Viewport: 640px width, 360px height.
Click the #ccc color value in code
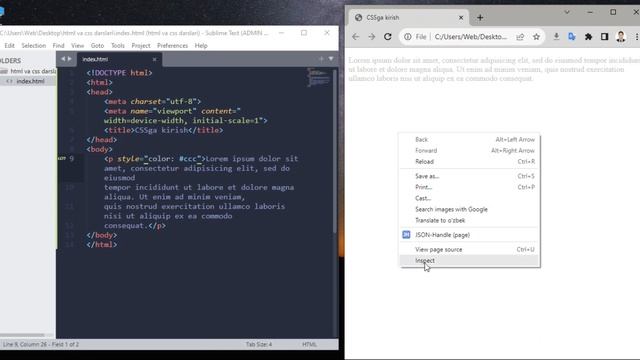coord(188,159)
